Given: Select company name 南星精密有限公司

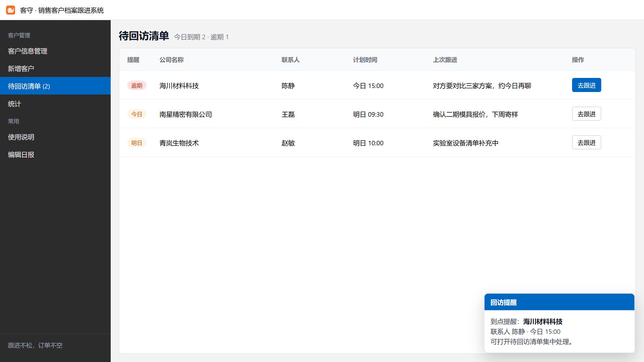Looking at the screenshot, I should pos(186,114).
